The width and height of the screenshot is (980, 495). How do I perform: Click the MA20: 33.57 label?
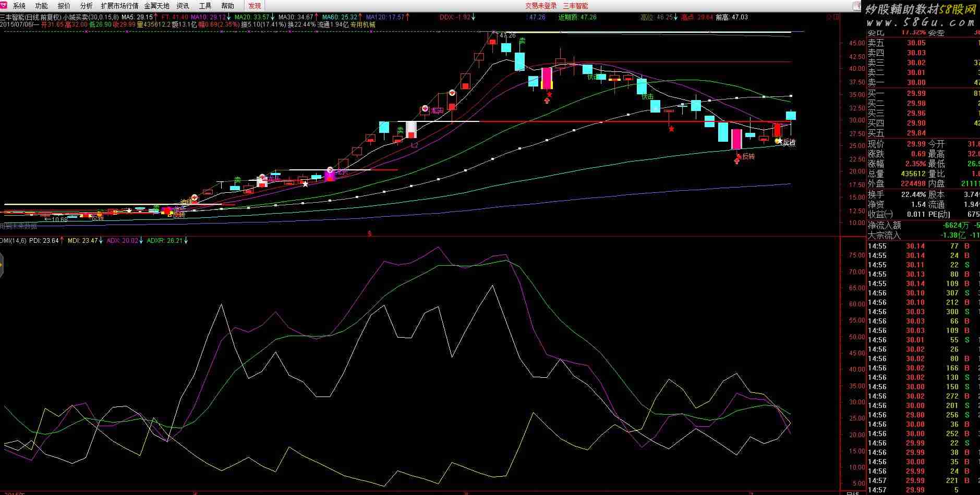click(252, 17)
